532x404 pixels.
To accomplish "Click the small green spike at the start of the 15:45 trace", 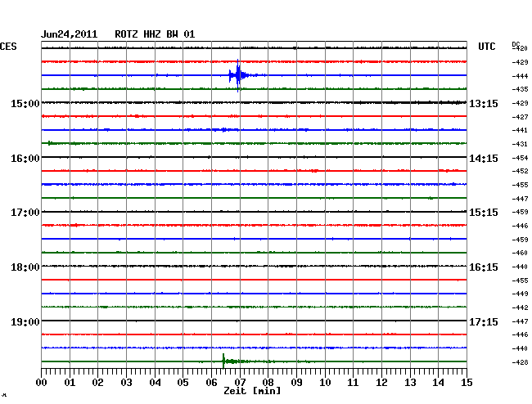I will (x=50, y=143).
